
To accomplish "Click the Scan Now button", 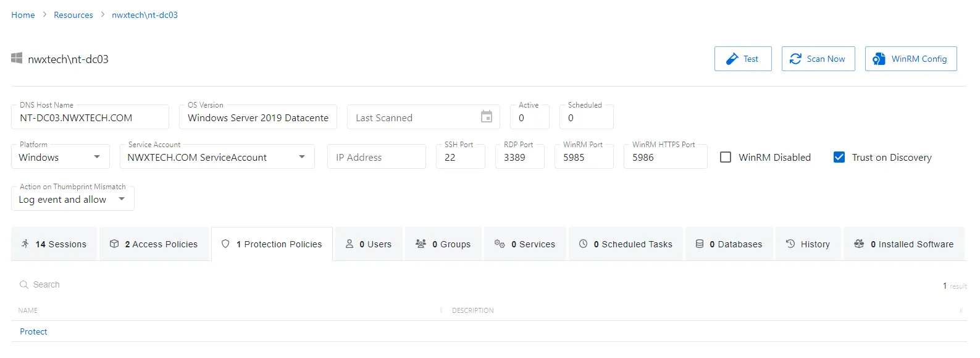I will [818, 59].
